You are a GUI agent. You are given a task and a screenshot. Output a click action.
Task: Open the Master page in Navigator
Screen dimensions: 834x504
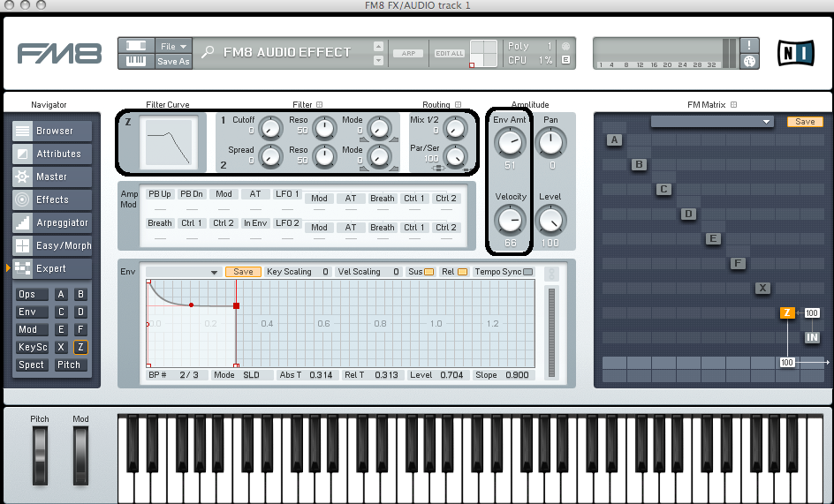pos(52,177)
